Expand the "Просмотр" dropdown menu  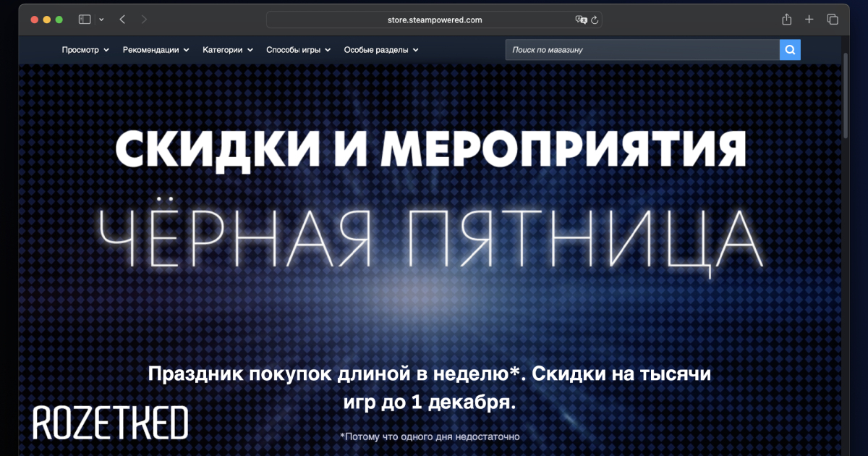tap(85, 50)
